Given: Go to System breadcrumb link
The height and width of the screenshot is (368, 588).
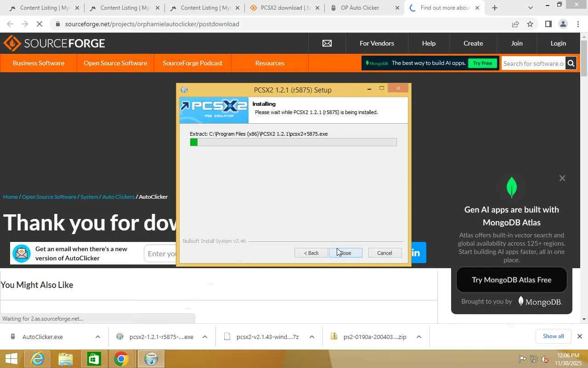Looking at the screenshot, I should 89,197.
